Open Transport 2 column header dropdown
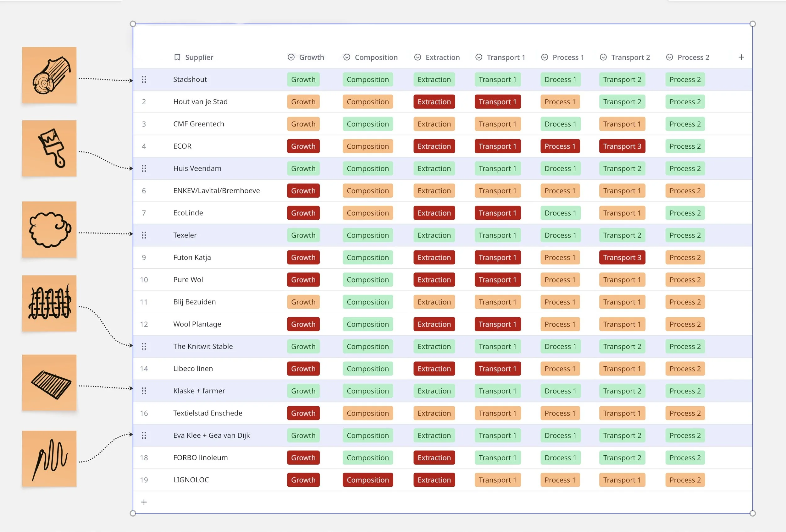The height and width of the screenshot is (532, 786). click(x=603, y=58)
